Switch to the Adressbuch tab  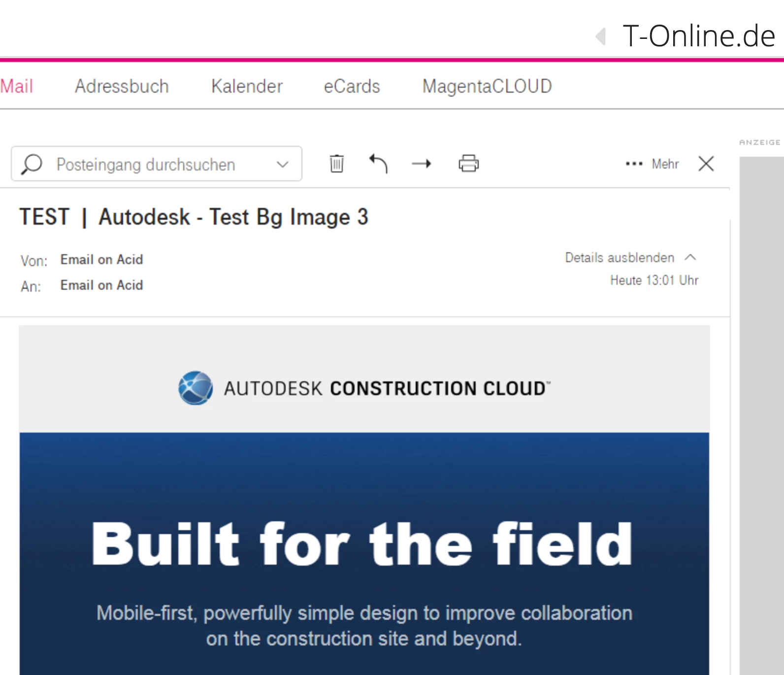122,86
